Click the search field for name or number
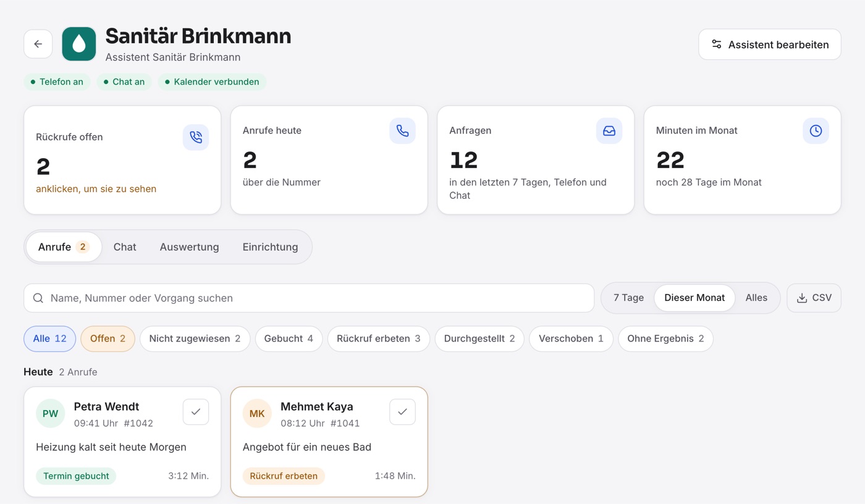The width and height of the screenshot is (865, 504). click(x=309, y=298)
